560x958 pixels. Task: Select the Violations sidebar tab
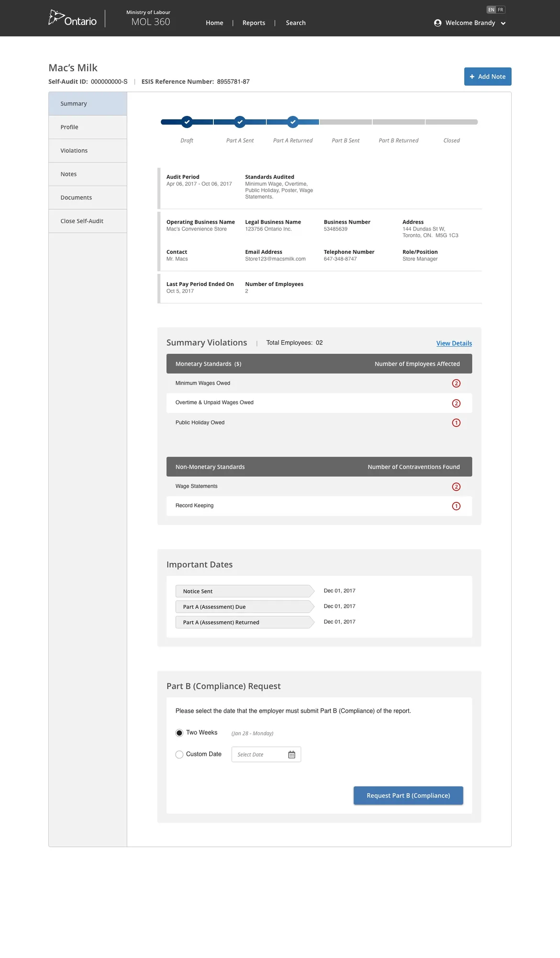tap(88, 150)
